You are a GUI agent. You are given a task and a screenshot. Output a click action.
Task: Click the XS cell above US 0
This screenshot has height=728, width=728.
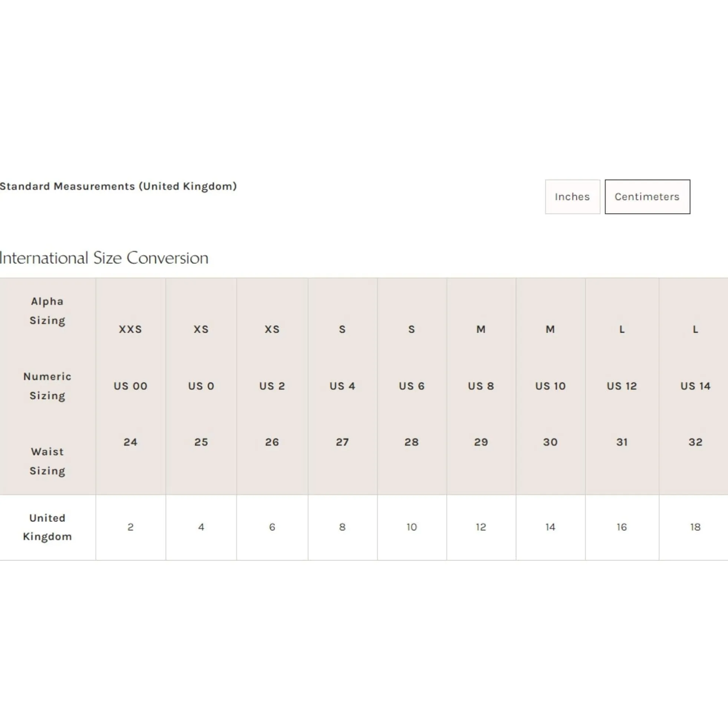pyautogui.click(x=201, y=329)
